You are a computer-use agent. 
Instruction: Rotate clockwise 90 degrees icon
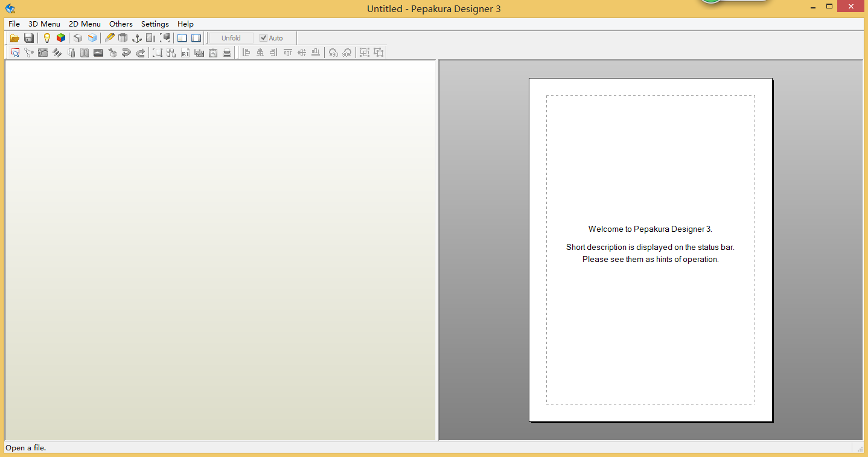click(347, 53)
